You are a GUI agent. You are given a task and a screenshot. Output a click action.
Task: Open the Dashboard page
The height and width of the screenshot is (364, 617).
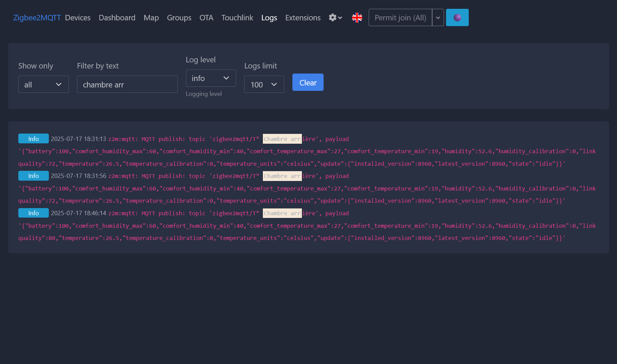click(x=117, y=18)
